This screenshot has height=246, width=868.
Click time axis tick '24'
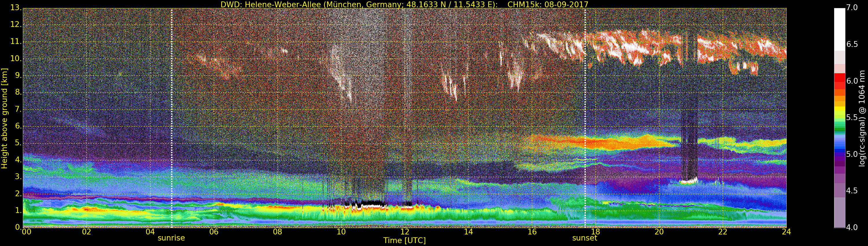tap(786, 232)
